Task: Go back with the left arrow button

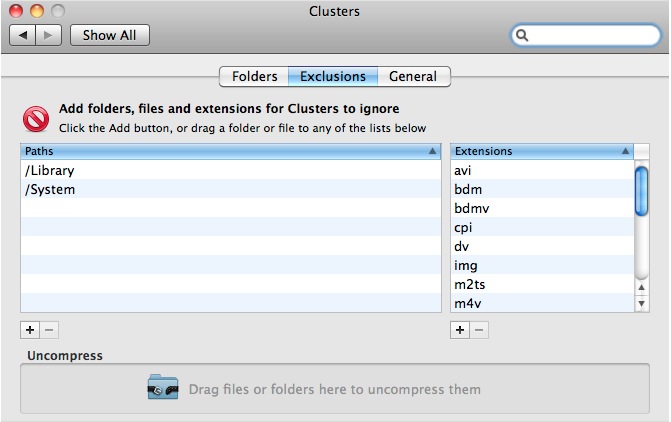Action: point(23,35)
